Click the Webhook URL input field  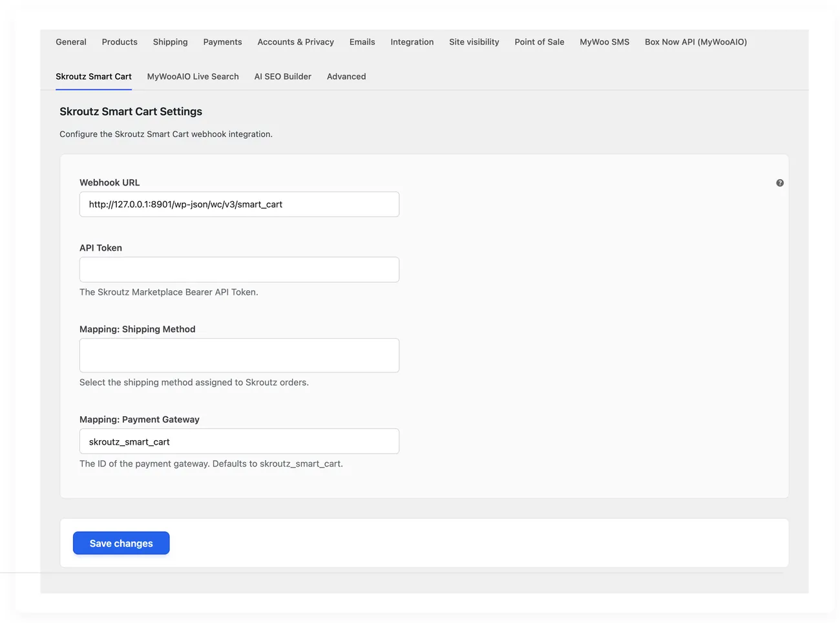tap(239, 204)
